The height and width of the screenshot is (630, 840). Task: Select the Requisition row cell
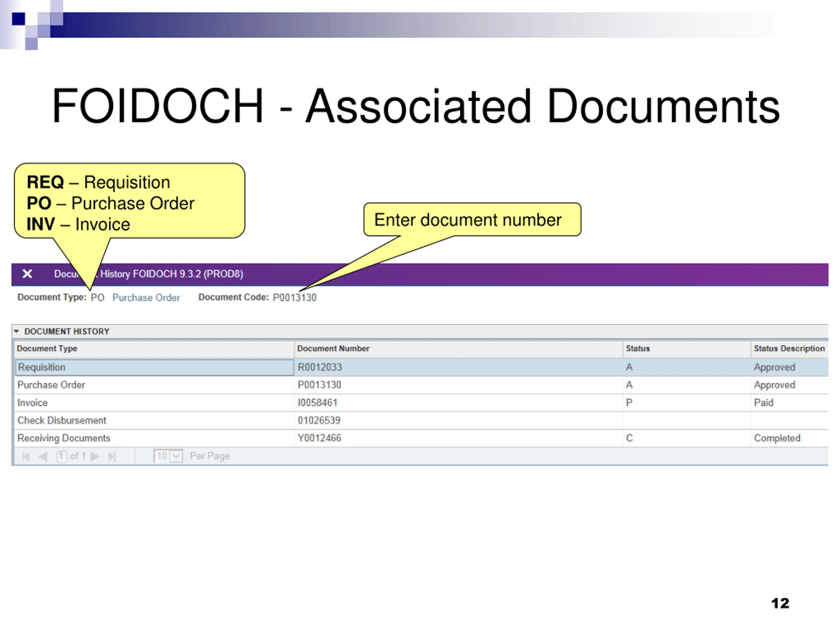click(155, 367)
